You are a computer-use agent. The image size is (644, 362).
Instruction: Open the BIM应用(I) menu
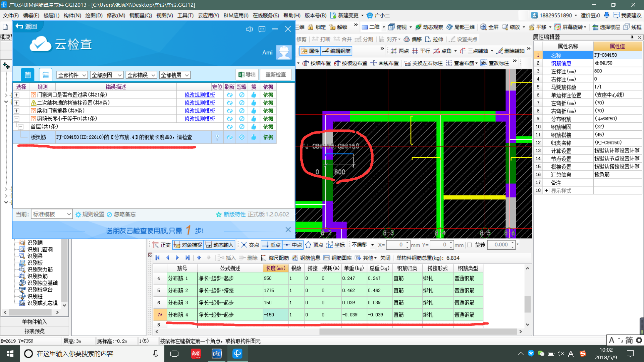tap(236, 15)
